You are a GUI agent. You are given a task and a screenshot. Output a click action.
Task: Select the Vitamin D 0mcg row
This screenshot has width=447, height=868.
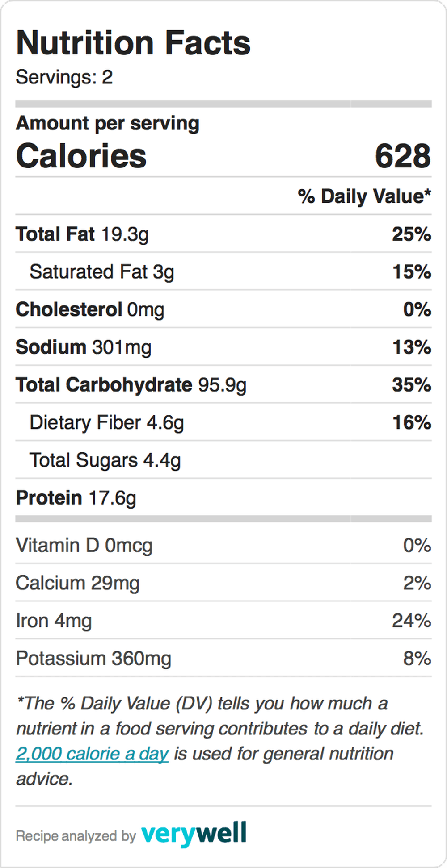223,545
